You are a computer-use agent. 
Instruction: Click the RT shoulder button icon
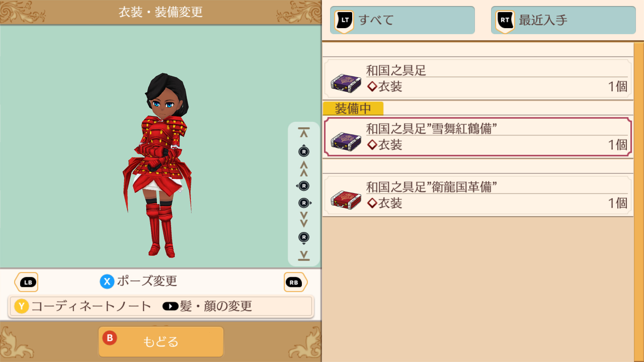click(505, 21)
